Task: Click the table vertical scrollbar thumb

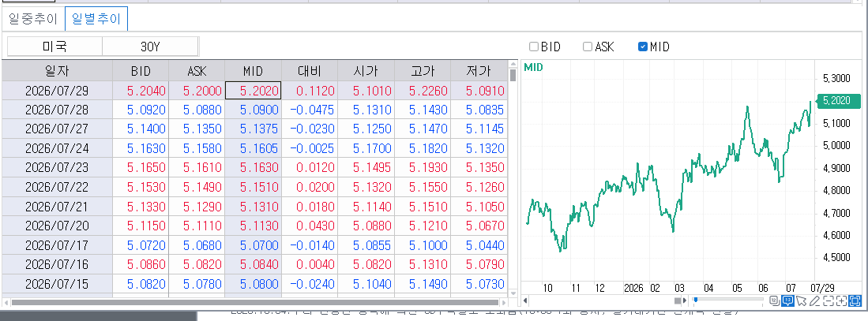Action: [513, 75]
